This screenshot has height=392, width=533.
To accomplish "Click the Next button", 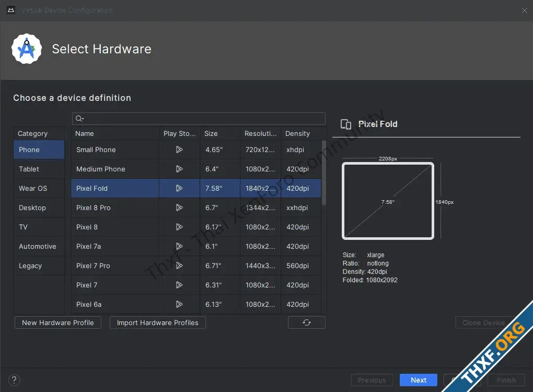I will point(419,380).
